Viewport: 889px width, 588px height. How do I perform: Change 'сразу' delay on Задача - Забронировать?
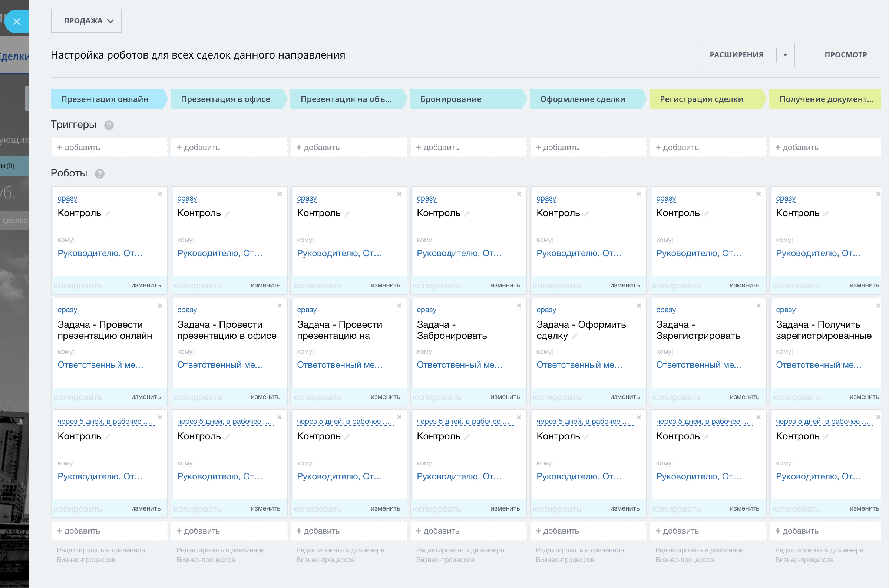[x=426, y=310]
